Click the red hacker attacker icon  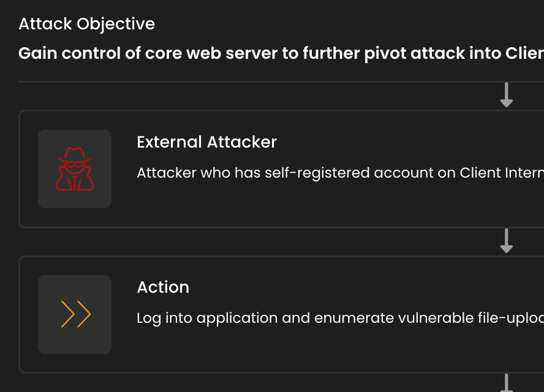click(x=75, y=169)
